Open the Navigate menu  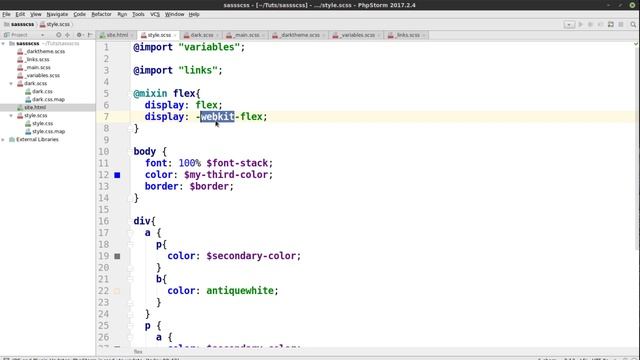pos(57,14)
